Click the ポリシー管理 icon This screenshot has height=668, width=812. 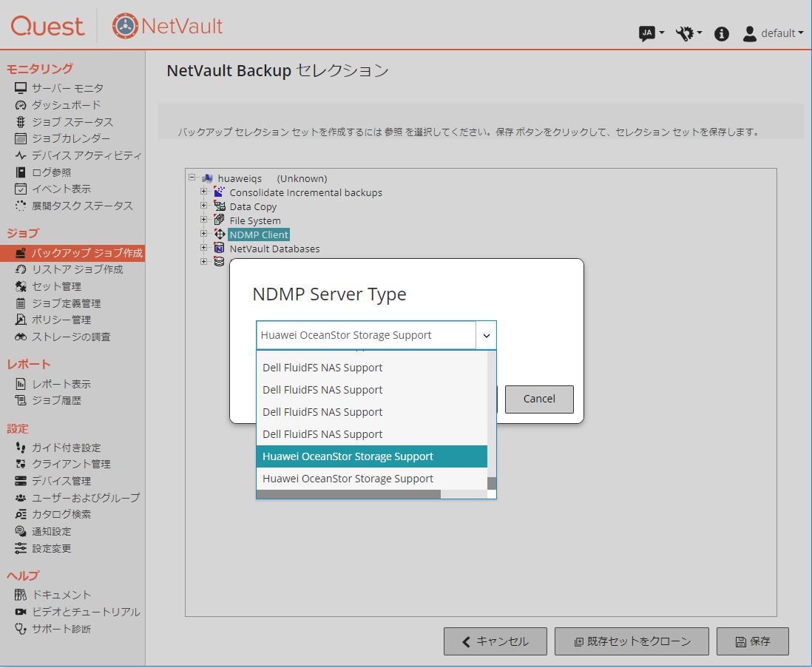(21, 320)
